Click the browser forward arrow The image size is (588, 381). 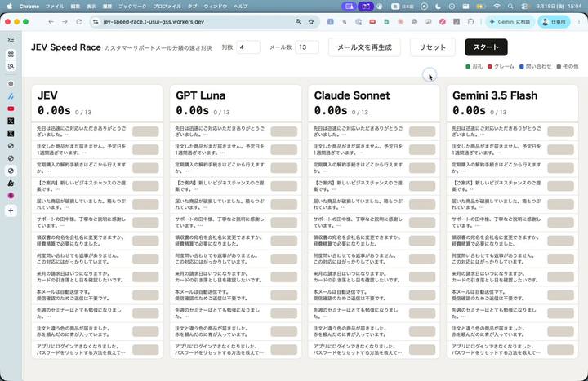[x=65, y=22]
